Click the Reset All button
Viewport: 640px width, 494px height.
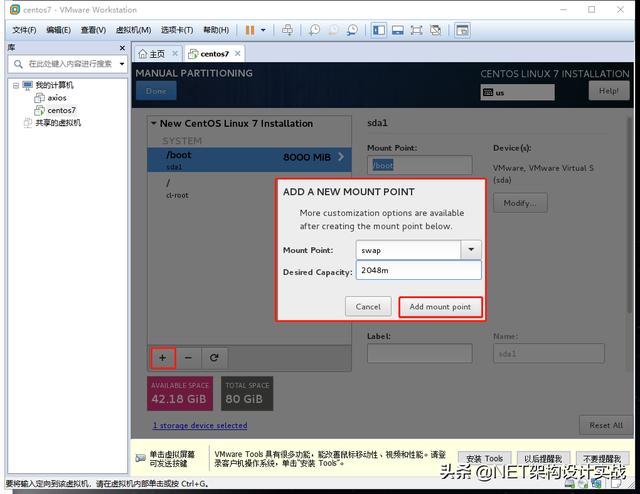606,425
